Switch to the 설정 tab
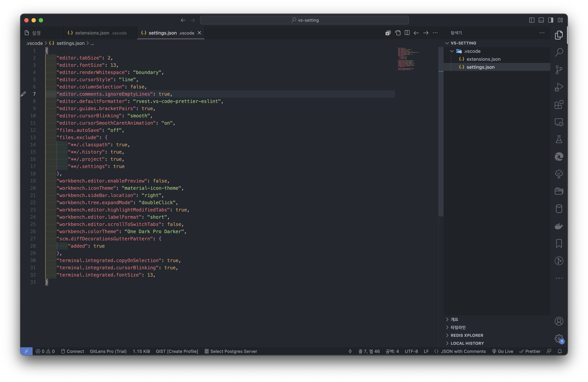 click(36, 33)
